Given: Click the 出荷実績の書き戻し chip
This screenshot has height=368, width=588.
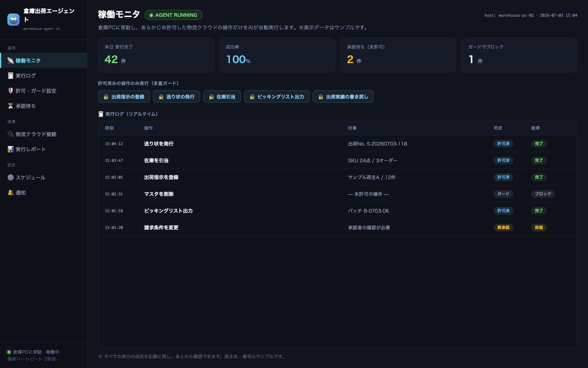Looking at the screenshot, I should tap(343, 97).
